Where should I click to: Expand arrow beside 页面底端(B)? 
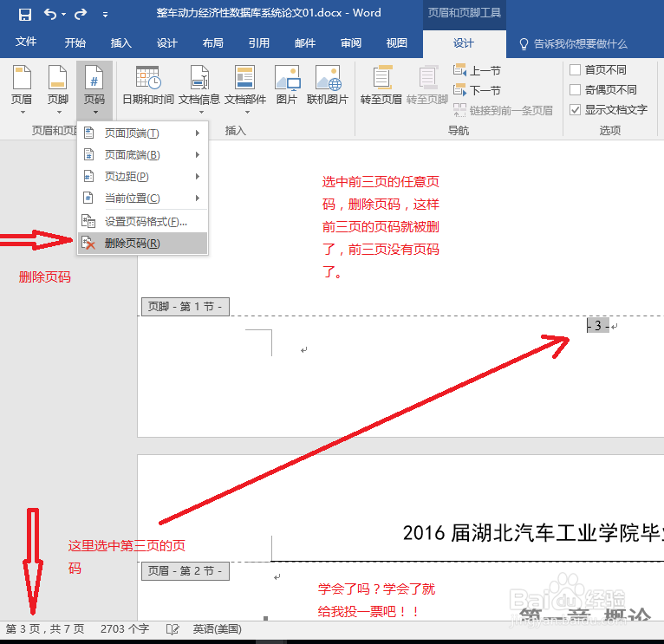tap(198, 155)
